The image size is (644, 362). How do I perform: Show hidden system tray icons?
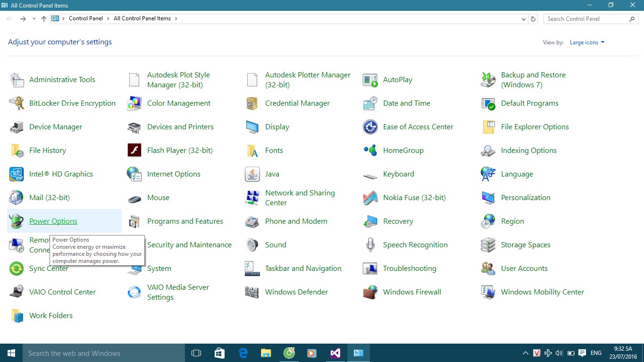click(x=525, y=353)
